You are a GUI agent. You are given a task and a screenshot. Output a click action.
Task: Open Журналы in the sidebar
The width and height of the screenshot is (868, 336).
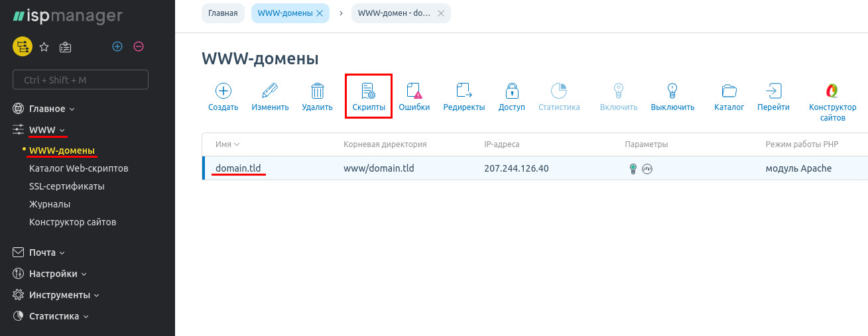50,204
